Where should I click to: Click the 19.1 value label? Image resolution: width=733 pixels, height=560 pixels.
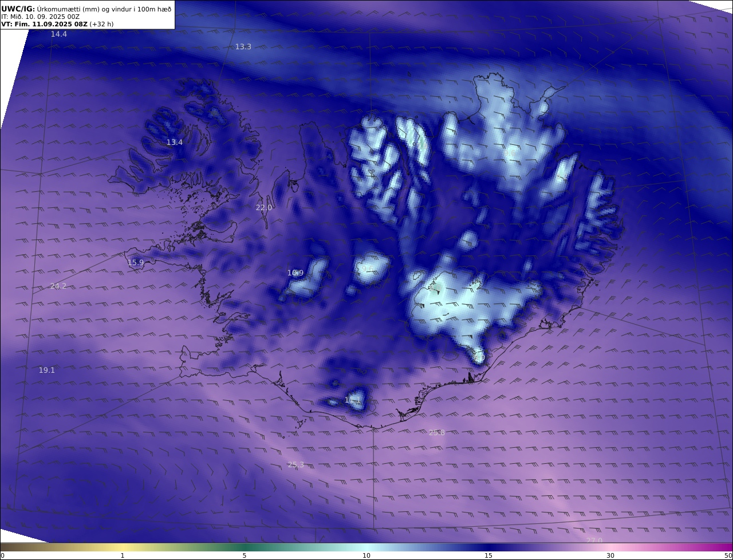click(47, 370)
